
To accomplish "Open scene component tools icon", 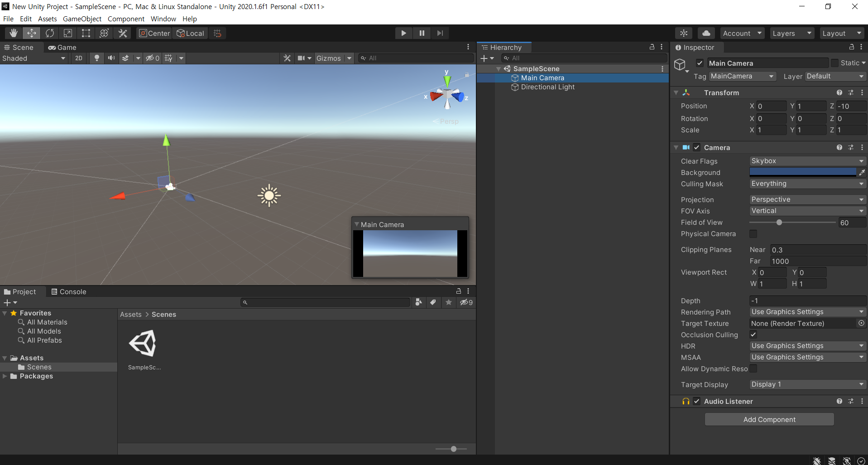I will (x=287, y=58).
